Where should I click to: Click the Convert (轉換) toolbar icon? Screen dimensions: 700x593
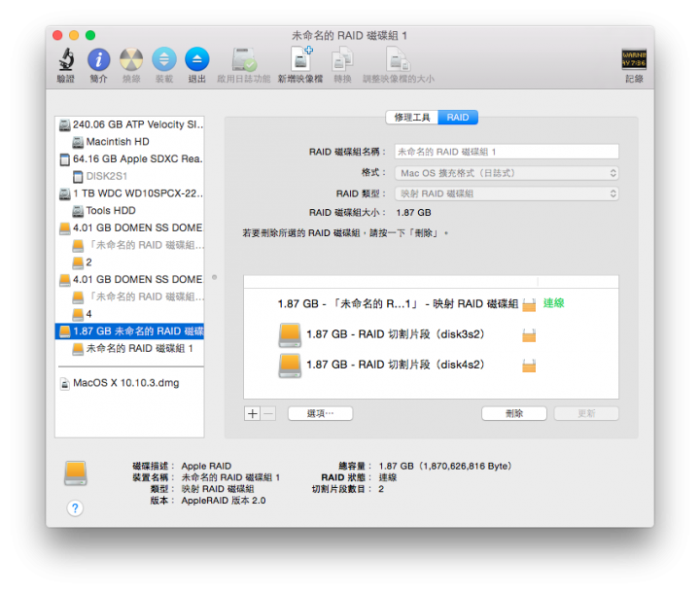(x=342, y=60)
